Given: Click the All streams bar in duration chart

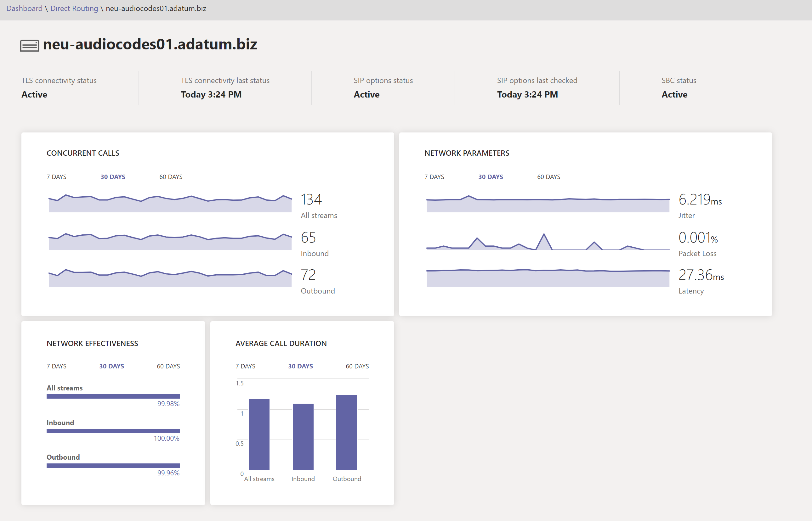Looking at the screenshot, I should (259, 434).
